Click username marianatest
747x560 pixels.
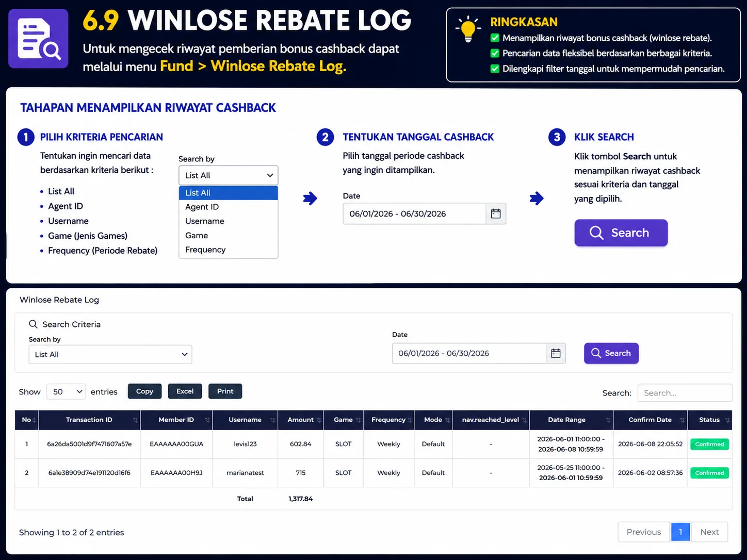tap(245, 473)
